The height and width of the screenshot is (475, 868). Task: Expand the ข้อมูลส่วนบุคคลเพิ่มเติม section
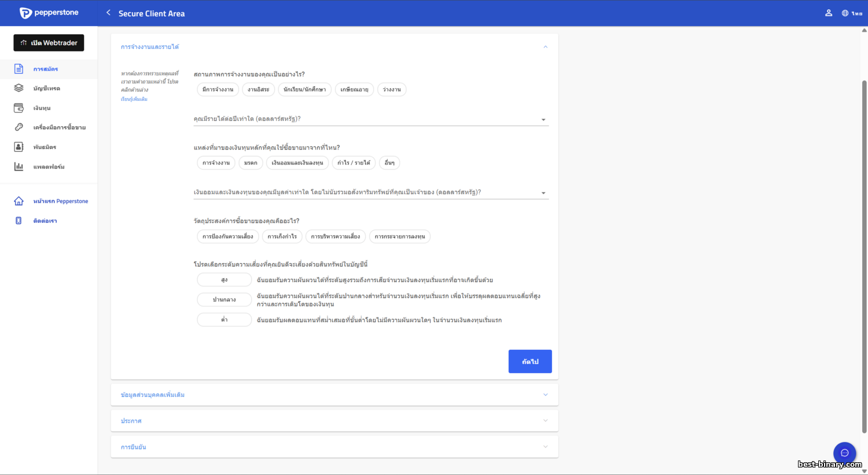pyautogui.click(x=334, y=394)
